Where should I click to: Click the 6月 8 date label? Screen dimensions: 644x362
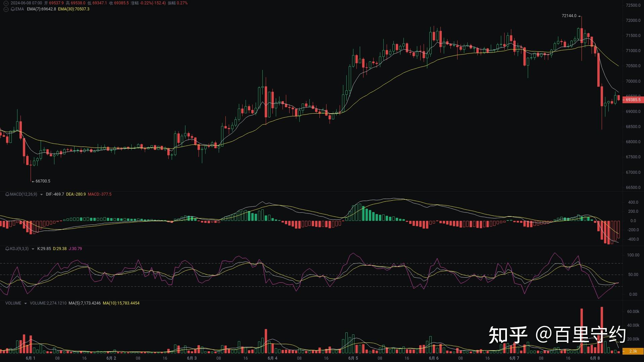595,358
